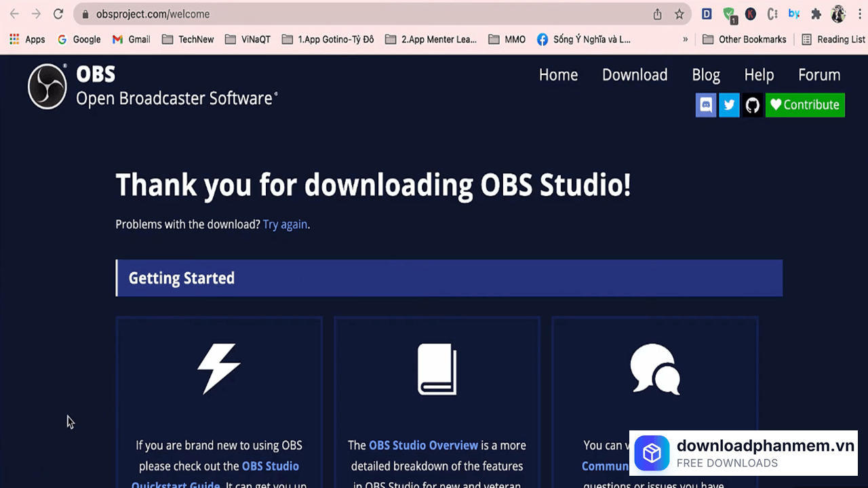The image size is (868, 488).
Task: Click the Getting Started heading
Action: coord(182,279)
